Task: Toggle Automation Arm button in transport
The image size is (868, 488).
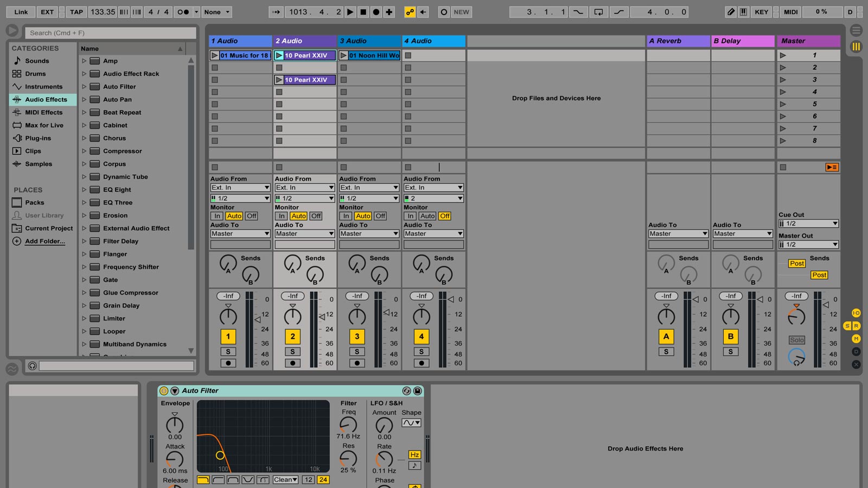Action: point(410,12)
